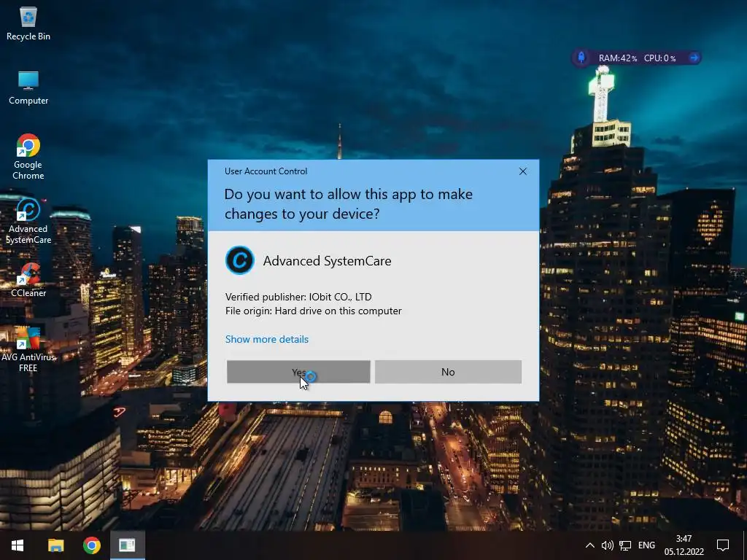The height and width of the screenshot is (560, 747).
Task: Open the Recycle Bin desktop icon
Action: click(x=28, y=24)
